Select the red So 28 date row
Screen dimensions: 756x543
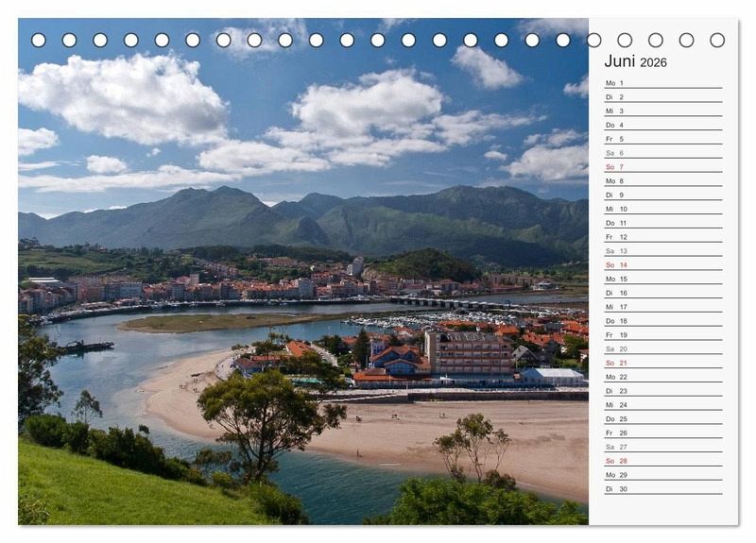tap(662, 461)
